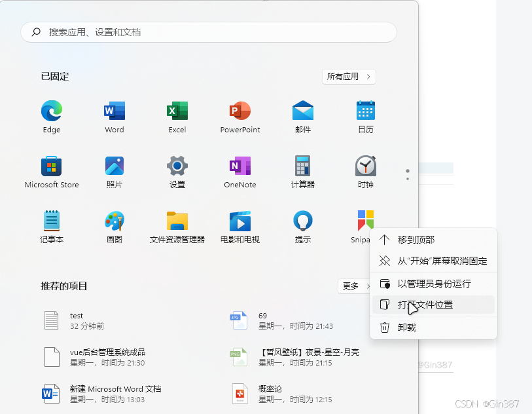
Task: Click the 所有应用 button
Action: (x=349, y=77)
